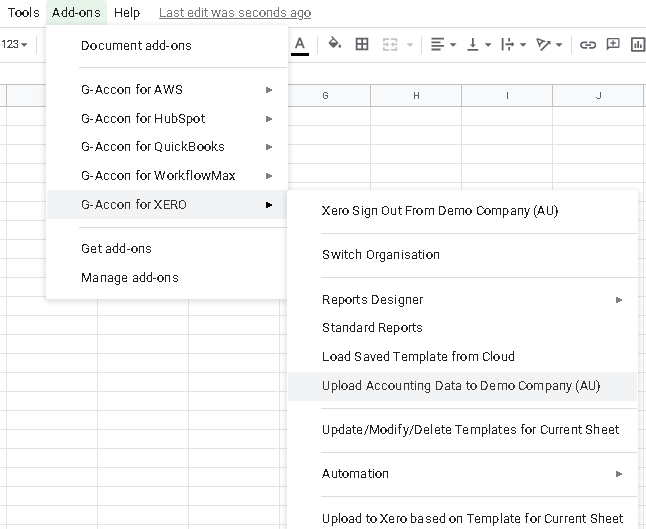Click the merge cells icon
This screenshot has height=529, width=646.
click(x=390, y=44)
